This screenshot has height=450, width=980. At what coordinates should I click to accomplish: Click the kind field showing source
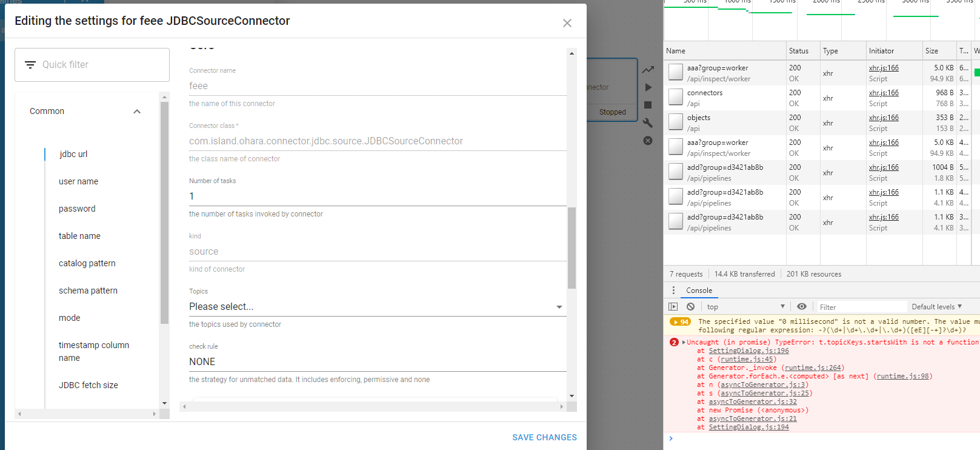378,252
